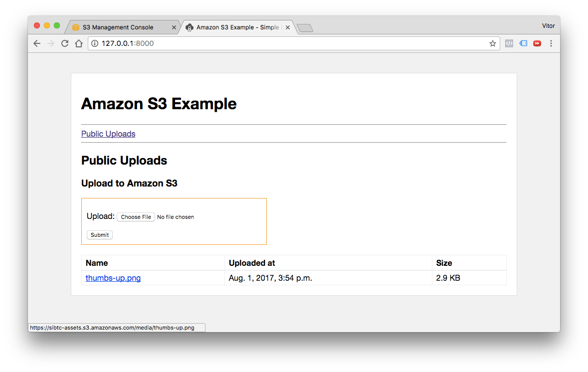Click the forward navigation arrow
588x372 pixels.
tap(51, 43)
